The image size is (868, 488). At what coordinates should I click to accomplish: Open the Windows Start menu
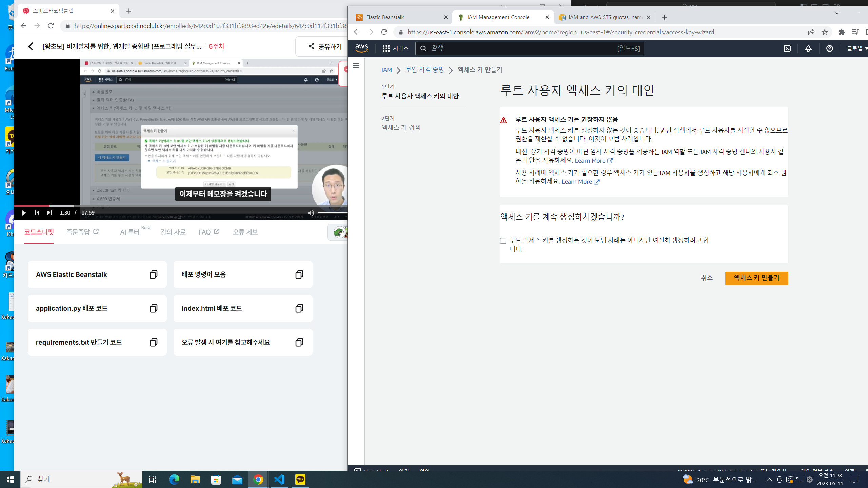pos(10,480)
